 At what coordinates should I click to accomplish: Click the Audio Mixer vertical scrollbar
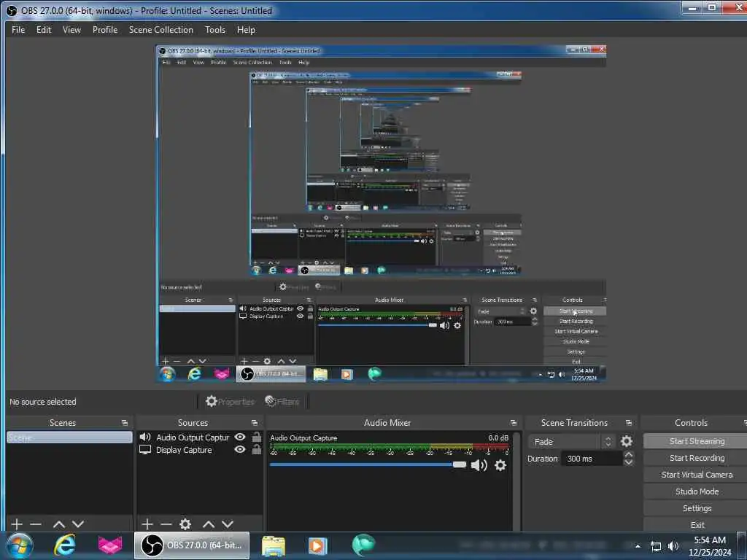coord(516,480)
